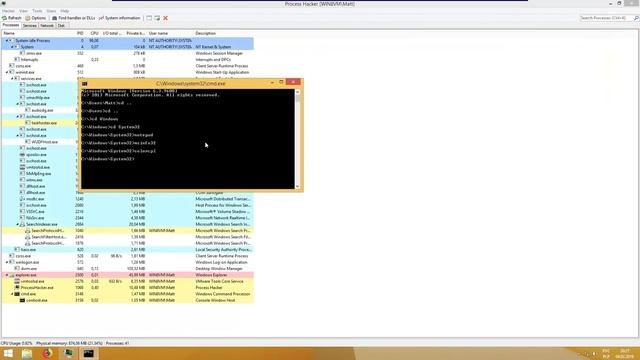Collapse the wininit.exe tree node
This screenshot has height=360, width=640.
coord(7,72)
